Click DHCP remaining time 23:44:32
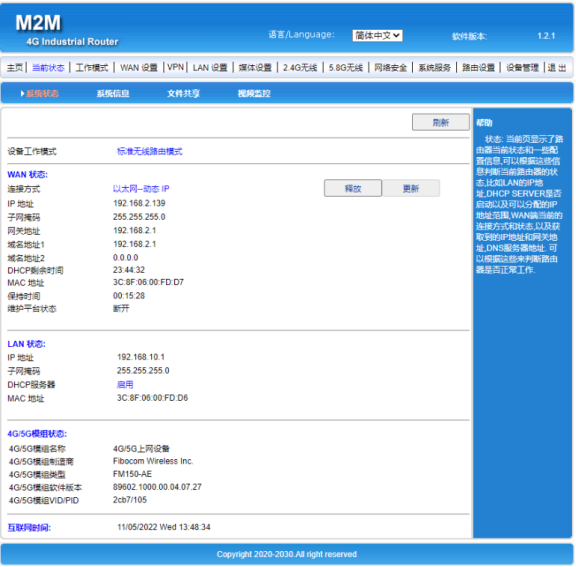The width and height of the screenshot is (576, 567). click(x=129, y=270)
